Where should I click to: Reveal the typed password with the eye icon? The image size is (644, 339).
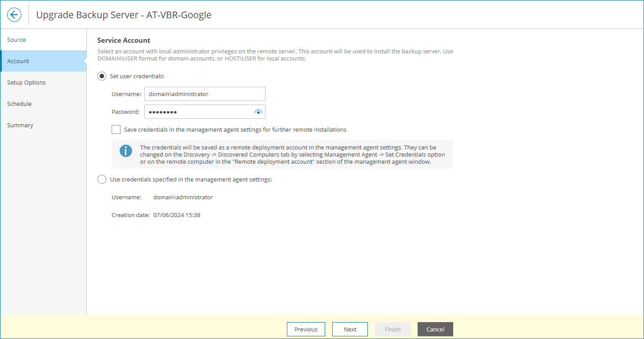(258, 112)
